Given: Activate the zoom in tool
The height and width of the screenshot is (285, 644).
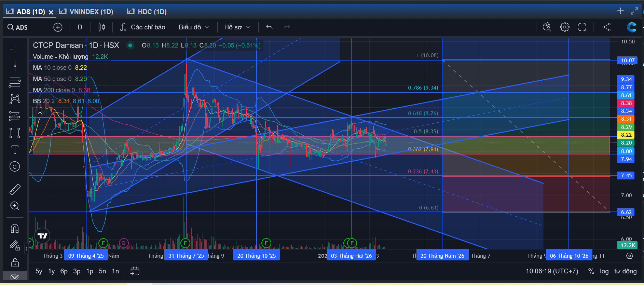Looking at the screenshot, I should tap(15, 206).
